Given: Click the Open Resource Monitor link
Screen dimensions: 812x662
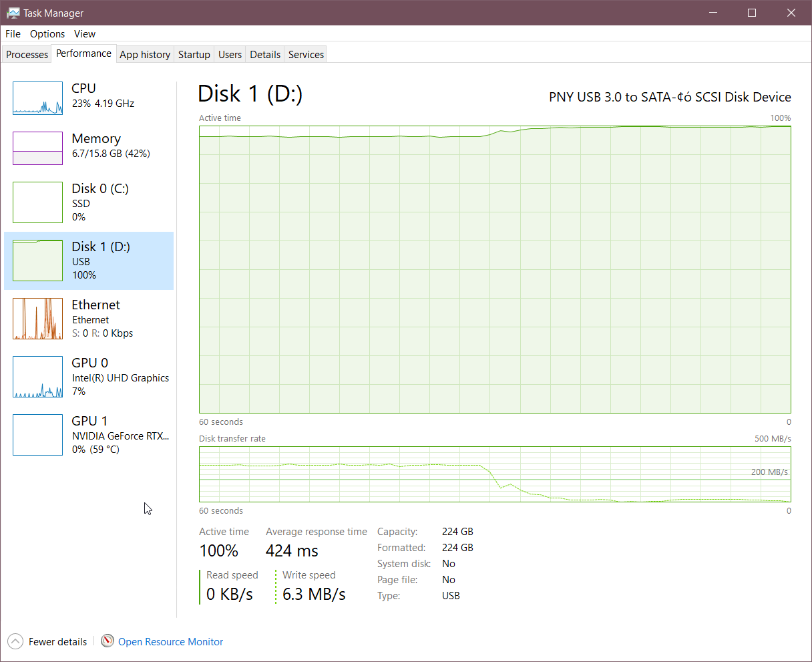Looking at the screenshot, I should (170, 641).
